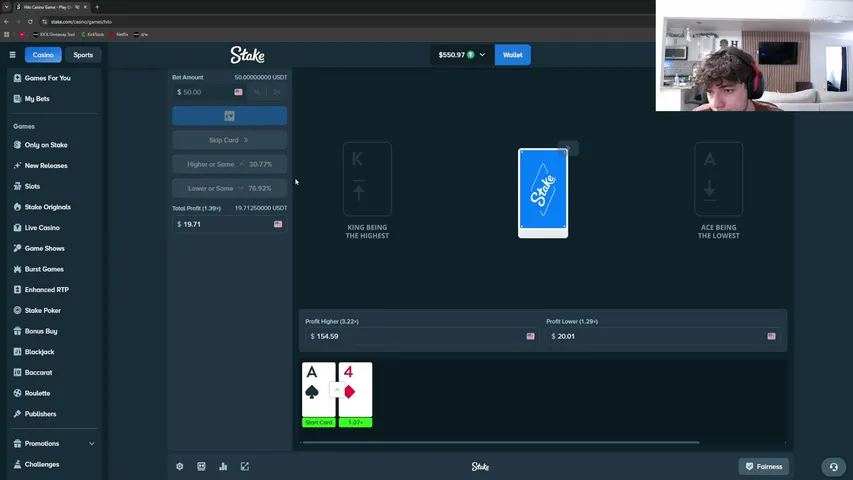
Task: Switch to the Sports tab
Action: (83, 55)
